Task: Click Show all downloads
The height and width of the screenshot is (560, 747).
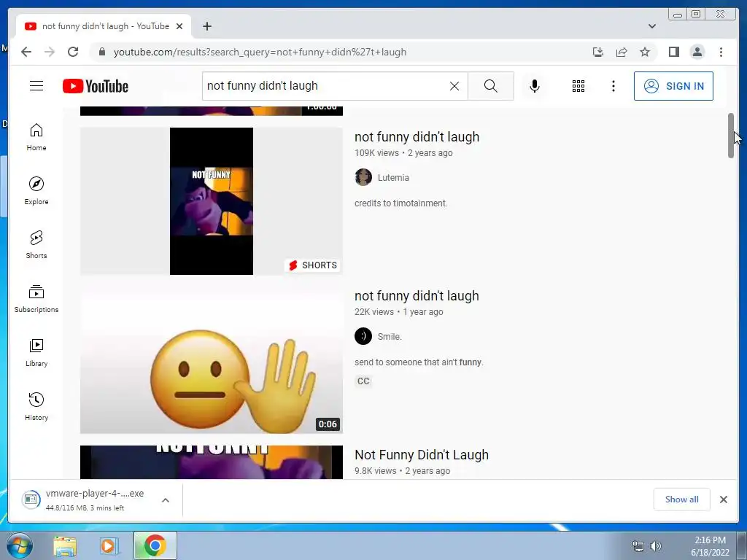Action: coord(682,499)
